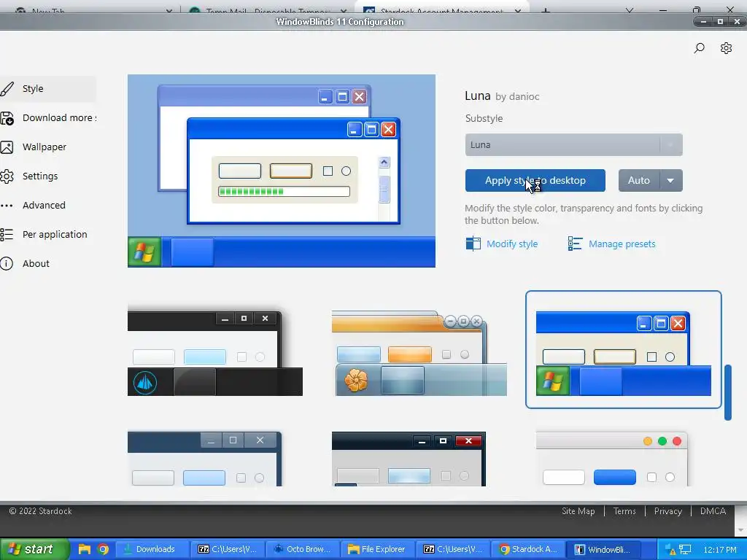Open the DMCA footer link
The image size is (747, 560).
click(x=713, y=511)
